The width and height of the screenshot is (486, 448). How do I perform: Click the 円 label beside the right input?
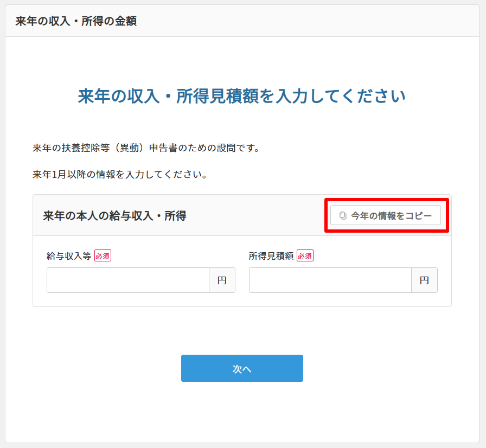(424, 280)
